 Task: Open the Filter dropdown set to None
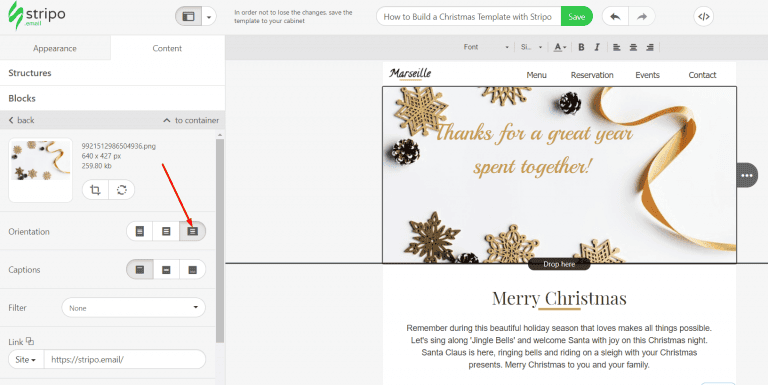pyautogui.click(x=133, y=308)
